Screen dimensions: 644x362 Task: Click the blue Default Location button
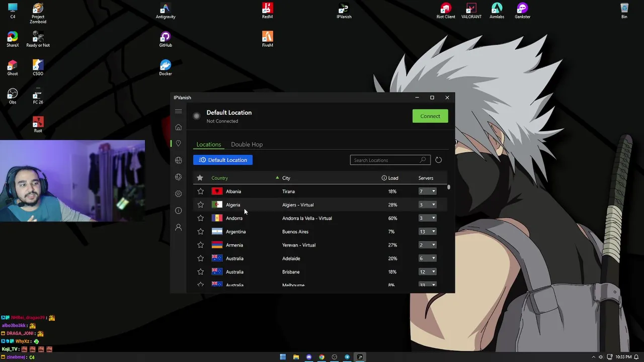223,160
